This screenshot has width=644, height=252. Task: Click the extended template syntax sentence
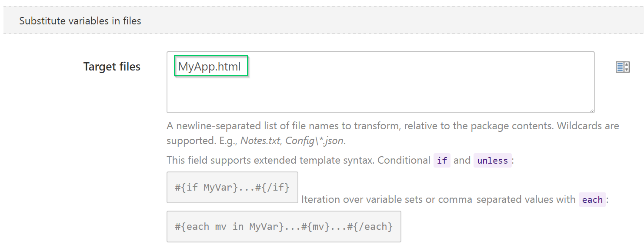point(270,160)
